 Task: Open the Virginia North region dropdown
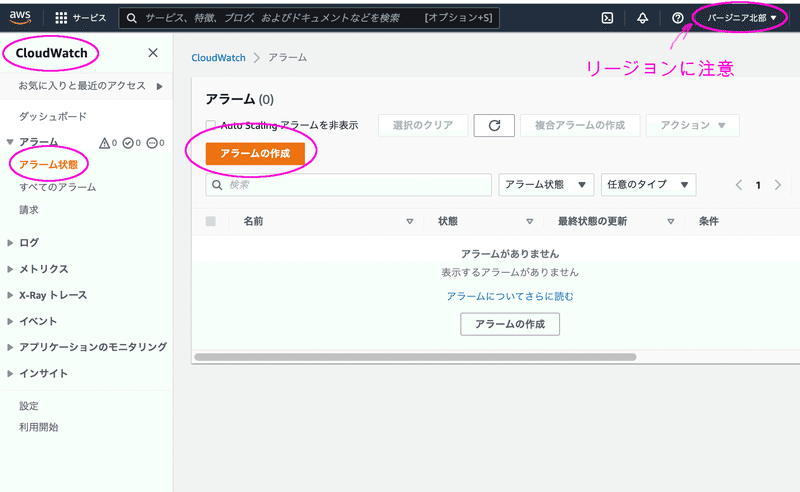741,18
